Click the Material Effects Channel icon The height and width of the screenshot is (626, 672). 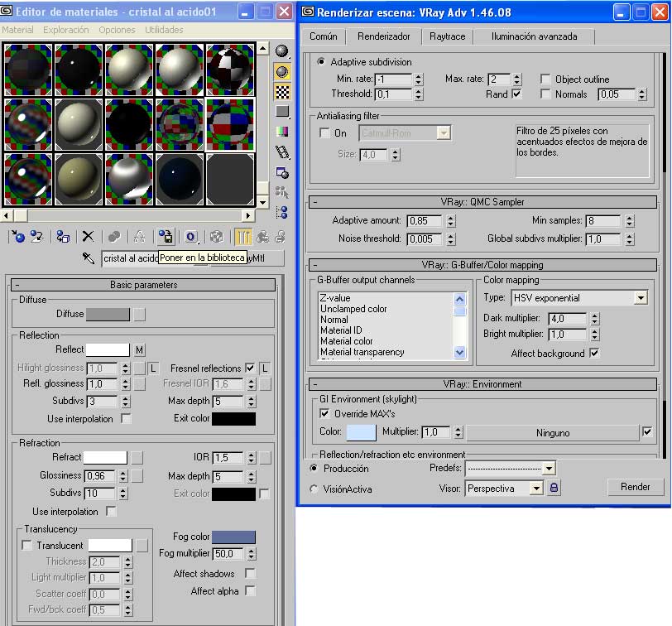[191, 236]
